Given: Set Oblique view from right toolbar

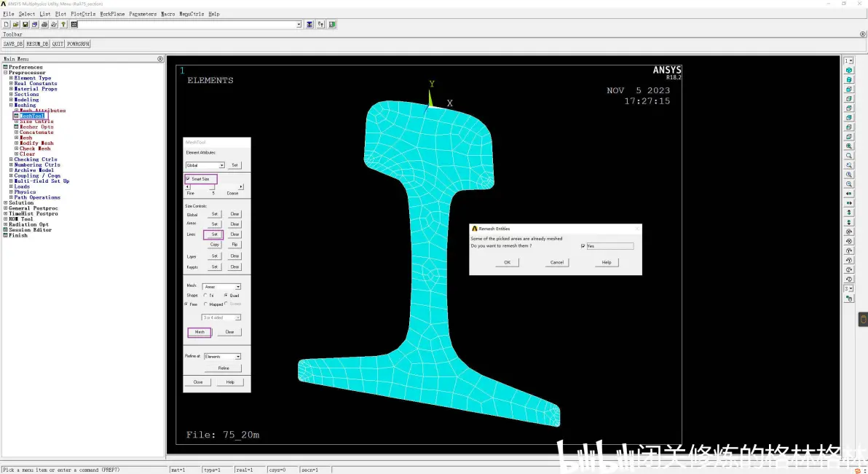Looking at the screenshot, I should (848, 80).
